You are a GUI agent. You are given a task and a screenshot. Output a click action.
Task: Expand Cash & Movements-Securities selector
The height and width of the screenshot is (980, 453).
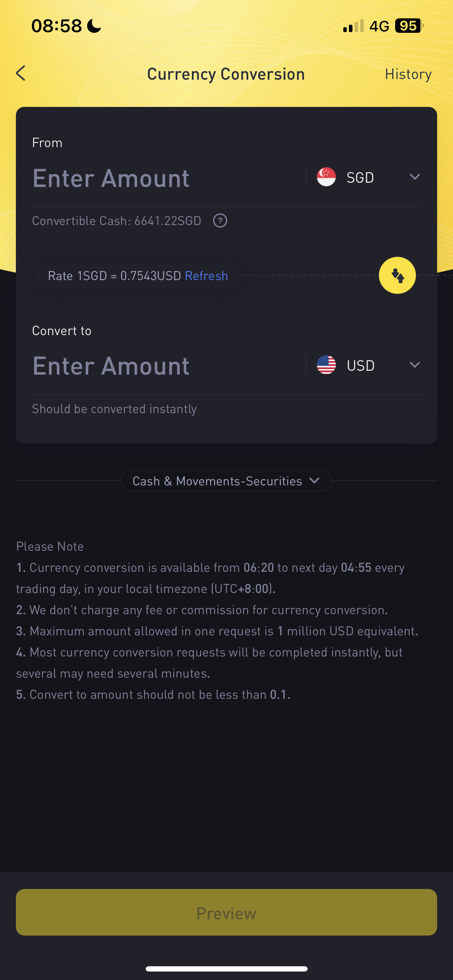click(x=226, y=481)
